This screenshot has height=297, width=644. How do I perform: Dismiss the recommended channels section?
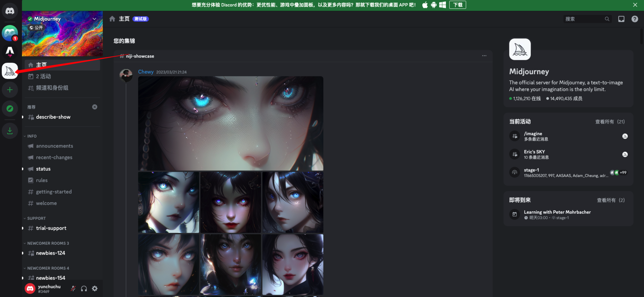[95, 107]
